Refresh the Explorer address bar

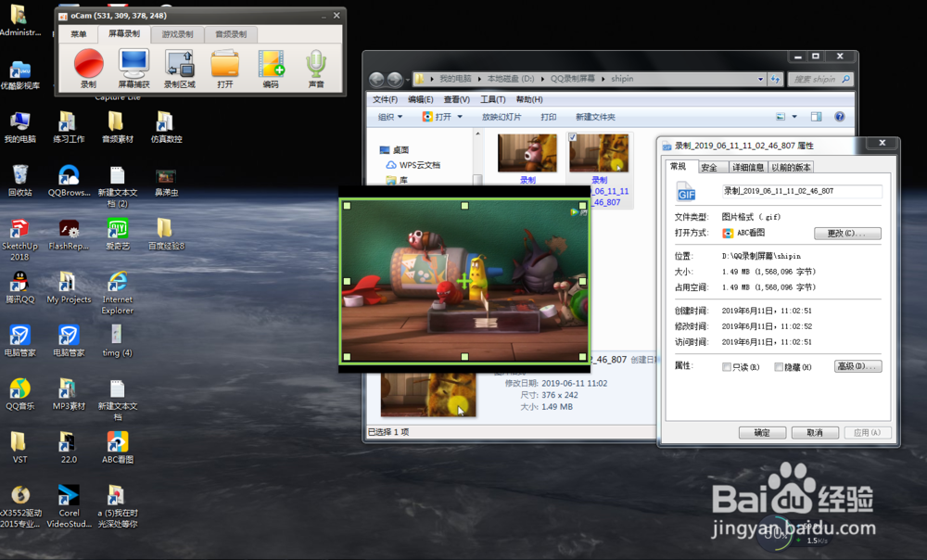775,79
